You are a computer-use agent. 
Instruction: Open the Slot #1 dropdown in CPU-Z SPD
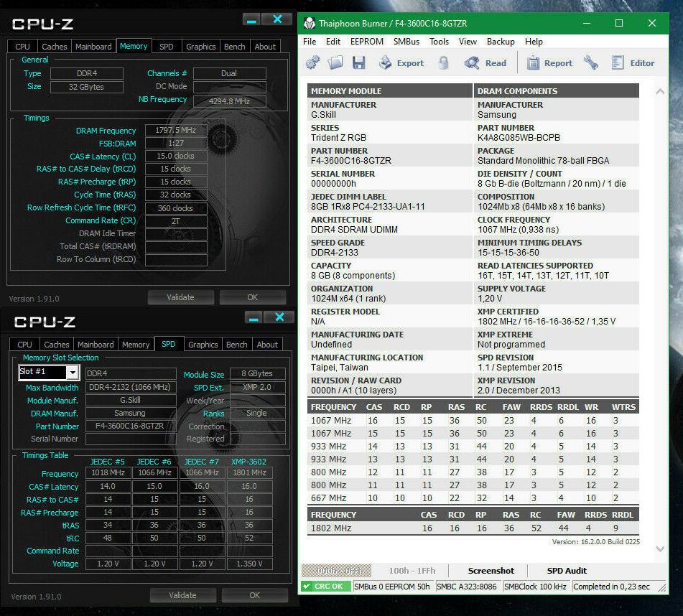pos(73,372)
